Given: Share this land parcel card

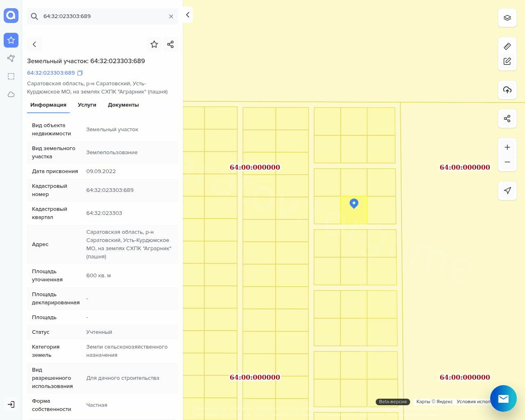Looking at the screenshot, I should (170, 44).
